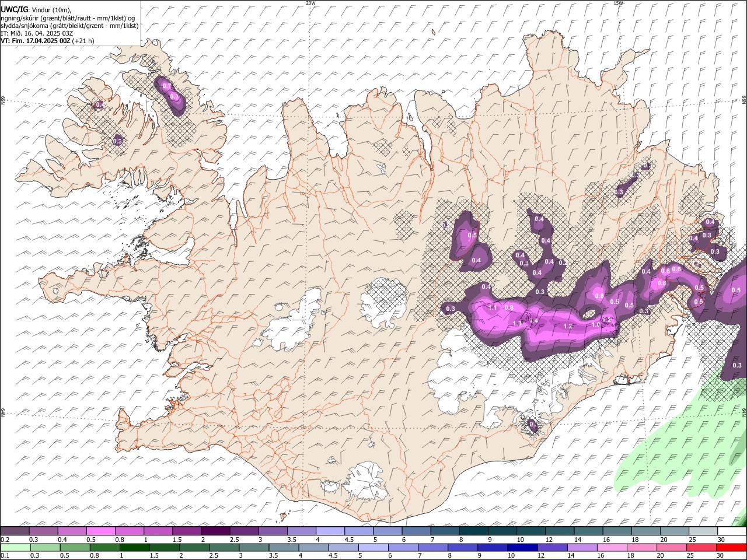Click the UWC/IG Vindur (10m) title text
The image size is (747, 560).
tap(36, 10)
